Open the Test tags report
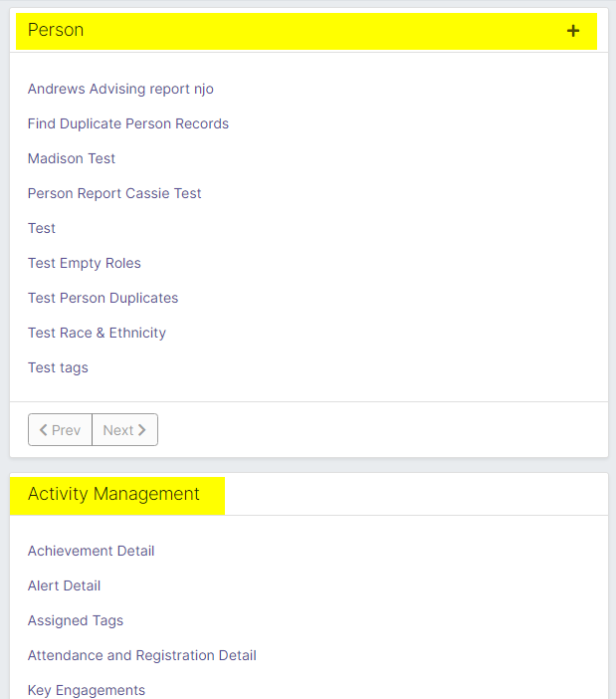The width and height of the screenshot is (616, 699). pos(58,367)
